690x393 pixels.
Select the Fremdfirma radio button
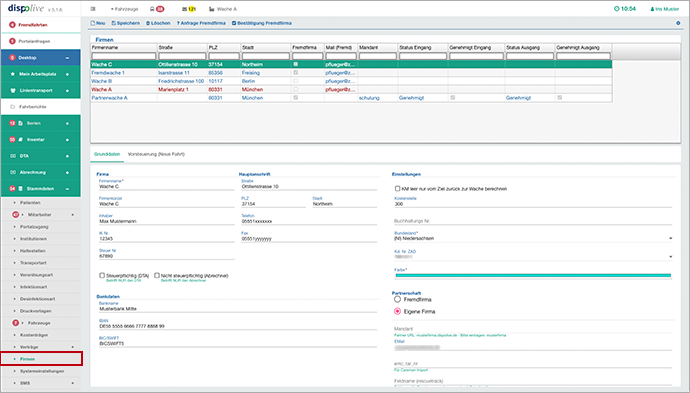397,299
